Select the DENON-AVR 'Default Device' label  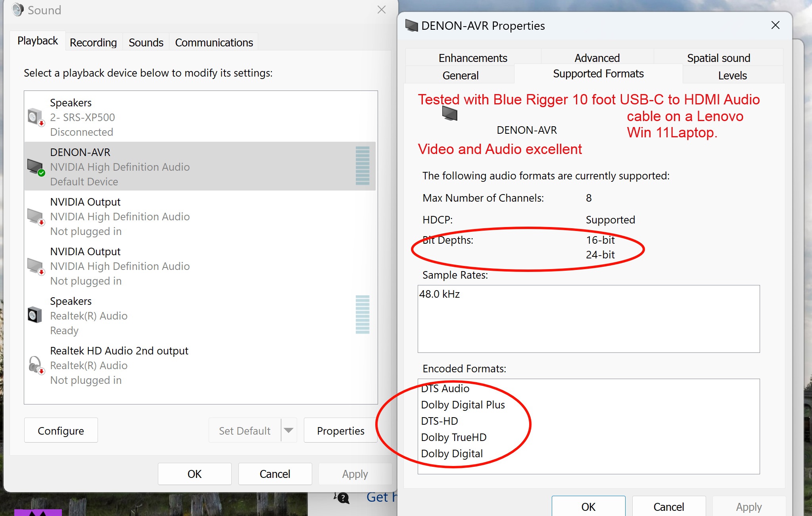click(x=84, y=182)
